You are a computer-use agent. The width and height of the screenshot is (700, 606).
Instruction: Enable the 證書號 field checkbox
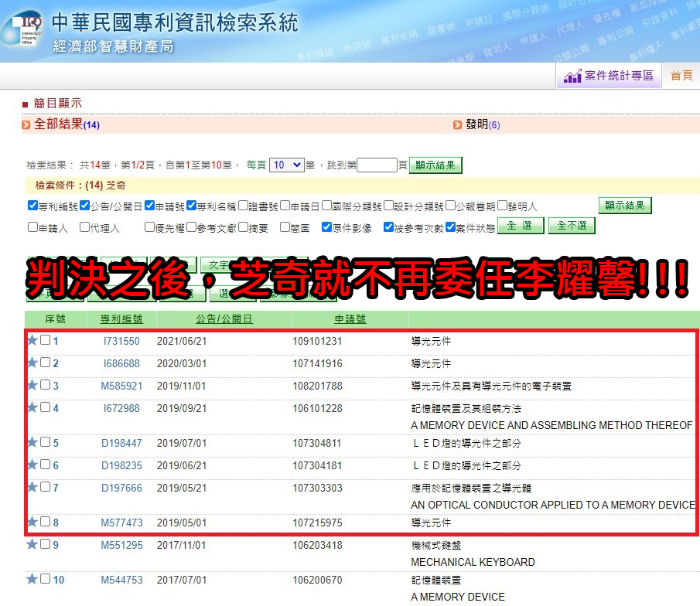[x=244, y=206]
